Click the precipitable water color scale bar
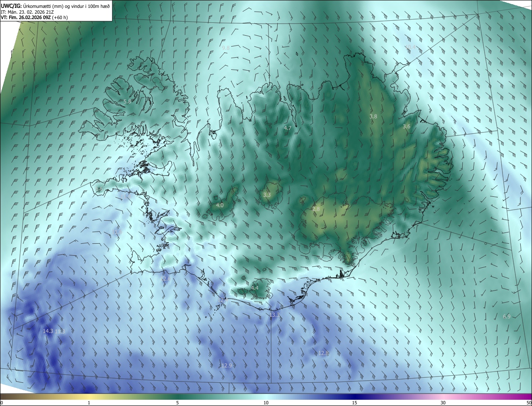 (266, 396)
